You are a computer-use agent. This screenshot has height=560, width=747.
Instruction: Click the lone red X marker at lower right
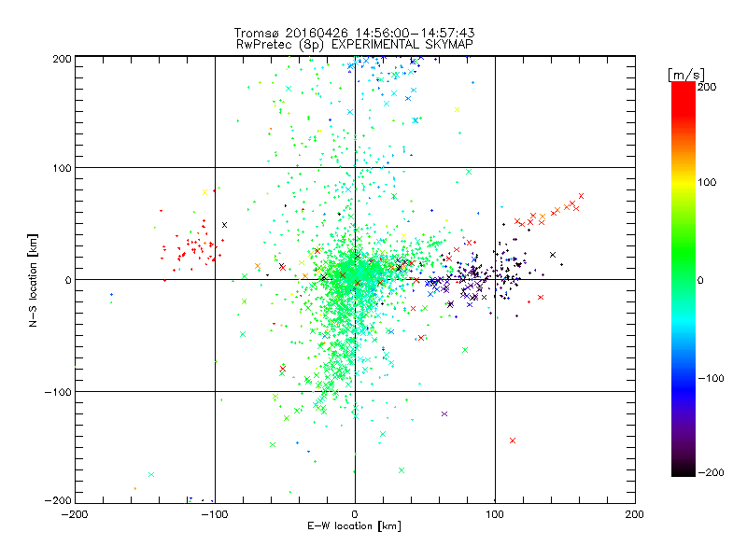point(513,441)
